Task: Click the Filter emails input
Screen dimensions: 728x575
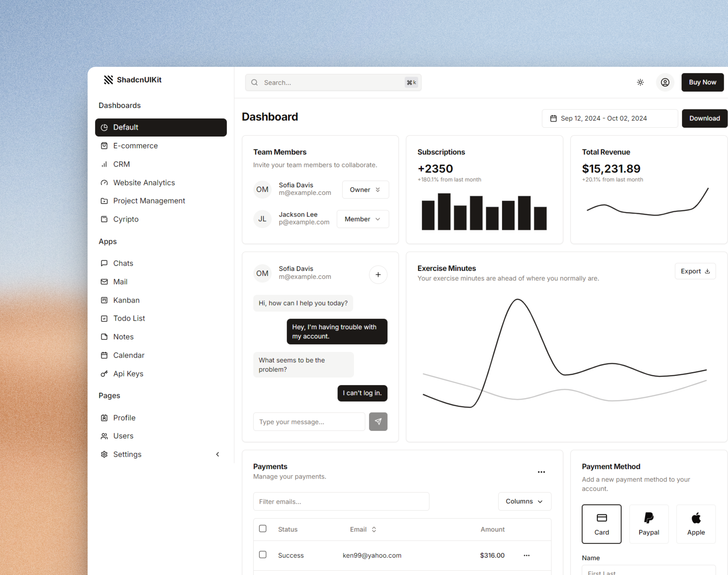Action: pyautogui.click(x=341, y=502)
